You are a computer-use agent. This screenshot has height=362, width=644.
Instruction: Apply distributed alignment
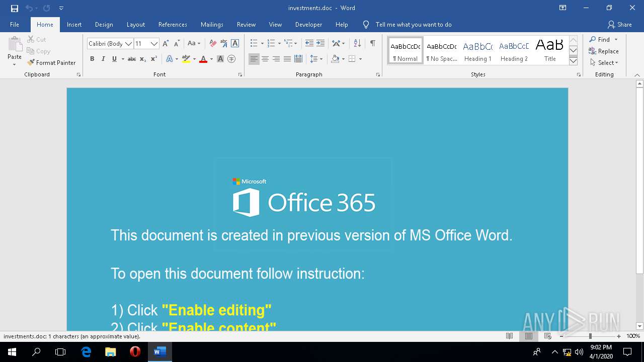point(298,59)
